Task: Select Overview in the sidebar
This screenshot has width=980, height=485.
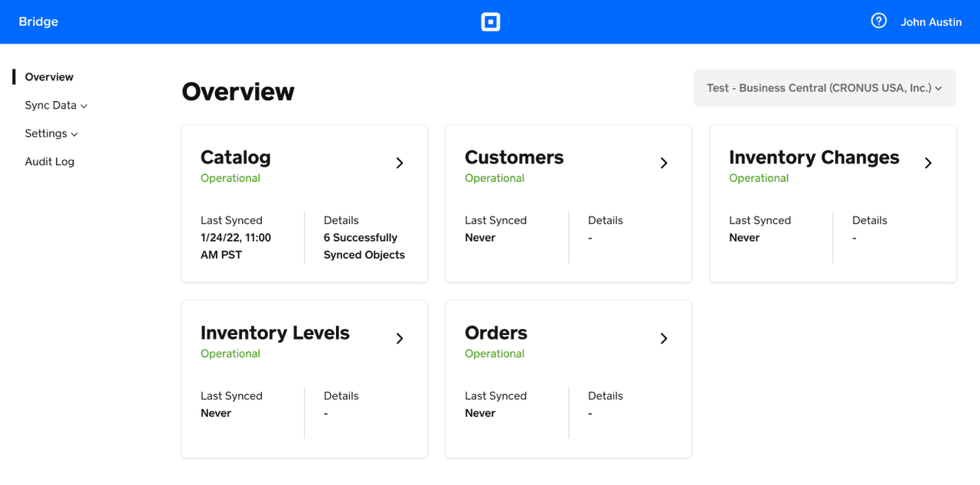Action: (48, 76)
